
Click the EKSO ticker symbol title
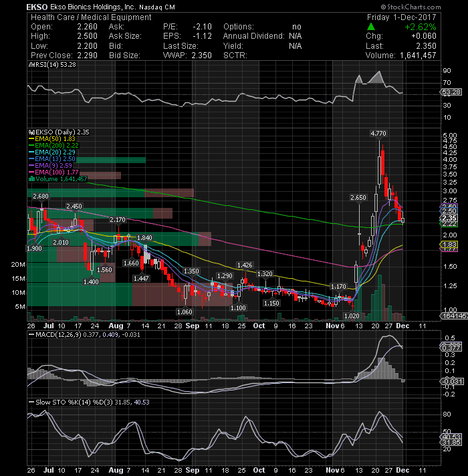tap(37, 7)
